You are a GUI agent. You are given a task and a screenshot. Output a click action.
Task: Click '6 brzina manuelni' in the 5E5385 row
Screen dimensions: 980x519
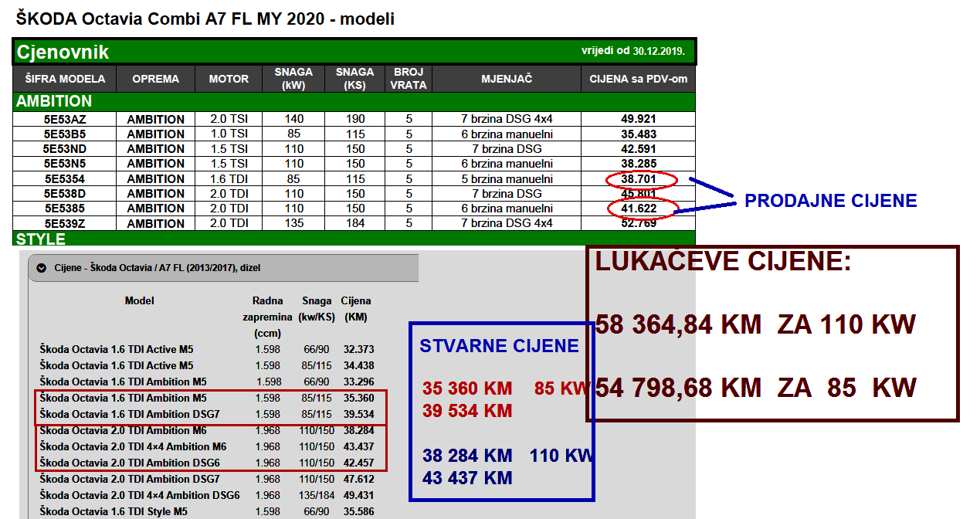click(x=507, y=209)
